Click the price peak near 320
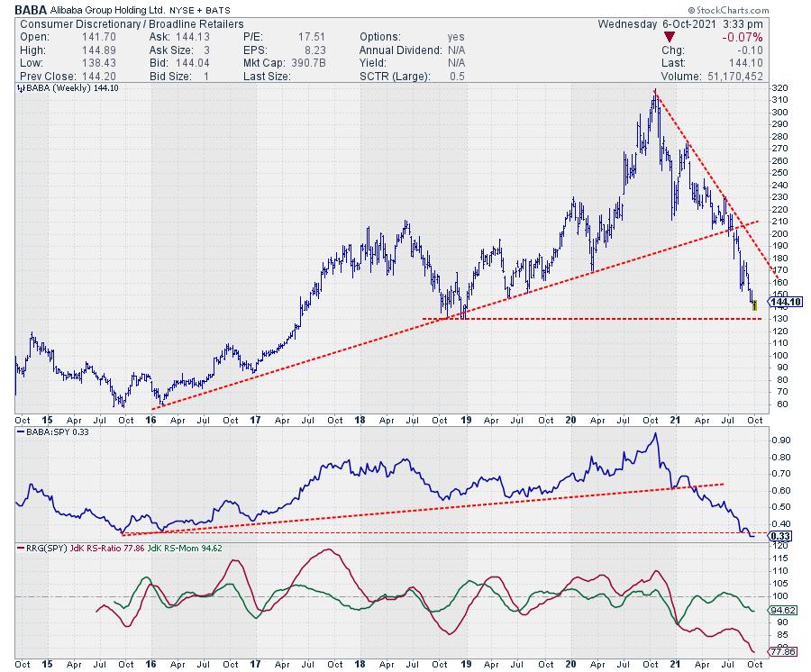The image size is (811, 672). click(654, 92)
